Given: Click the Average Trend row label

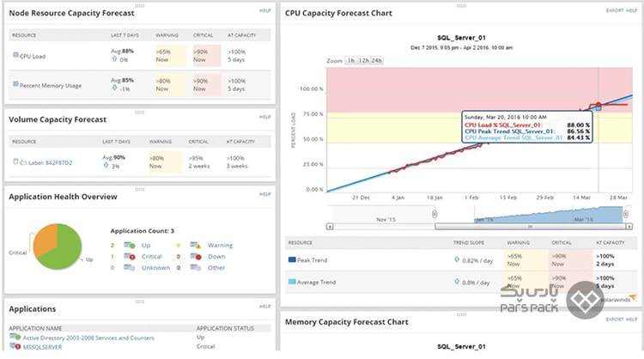Looking at the screenshot, I should [316, 283].
